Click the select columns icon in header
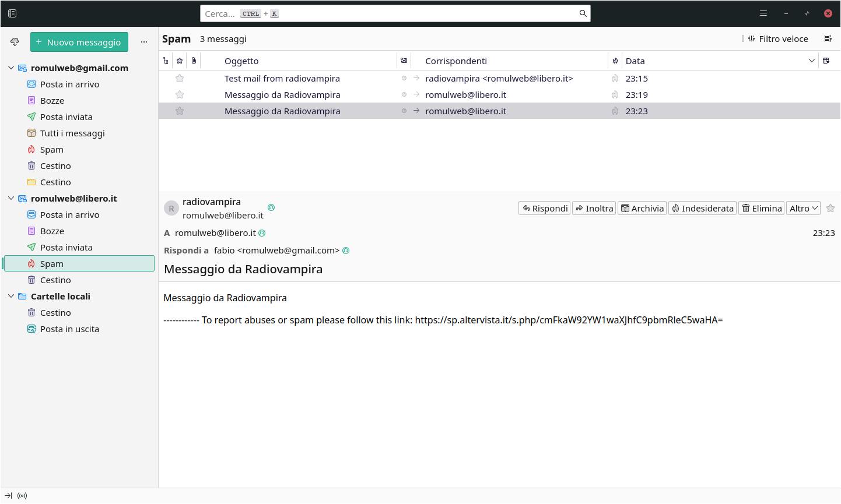The image size is (841, 504). (x=826, y=61)
